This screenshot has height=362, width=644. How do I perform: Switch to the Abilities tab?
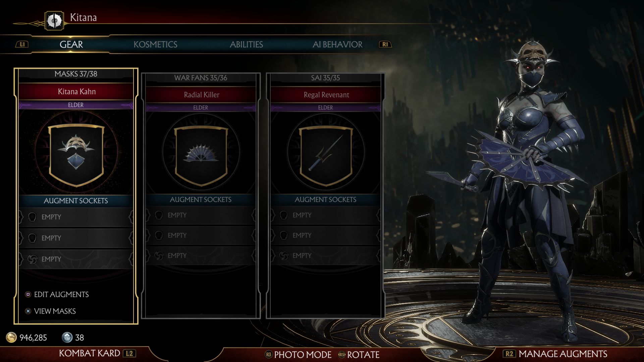coord(246,44)
